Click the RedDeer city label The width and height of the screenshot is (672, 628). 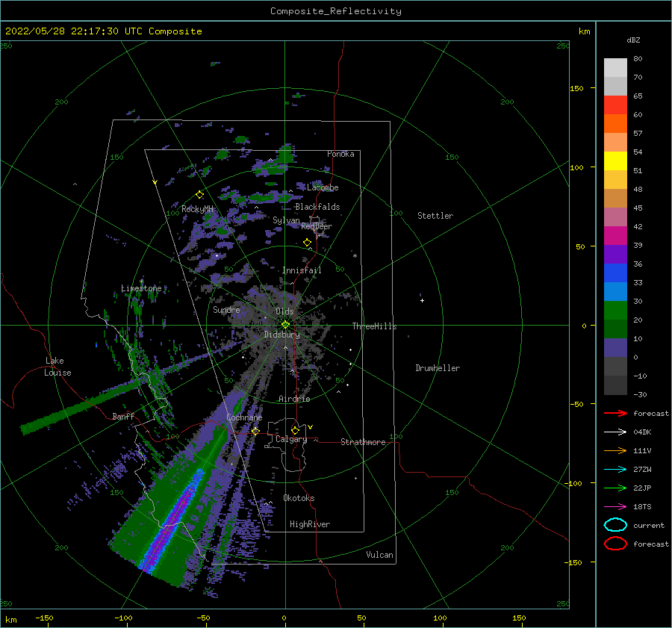[x=317, y=226]
